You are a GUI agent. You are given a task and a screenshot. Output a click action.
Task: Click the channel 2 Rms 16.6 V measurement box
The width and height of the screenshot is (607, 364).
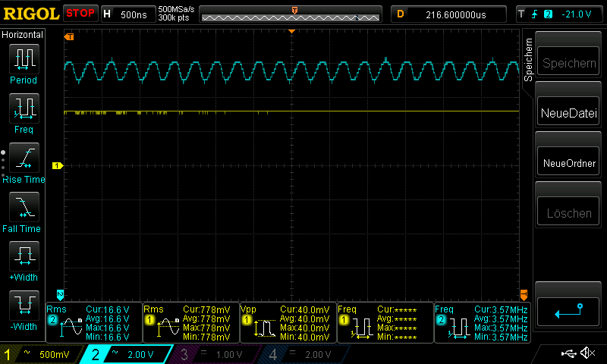pyautogui.click(x=94, y=322)
